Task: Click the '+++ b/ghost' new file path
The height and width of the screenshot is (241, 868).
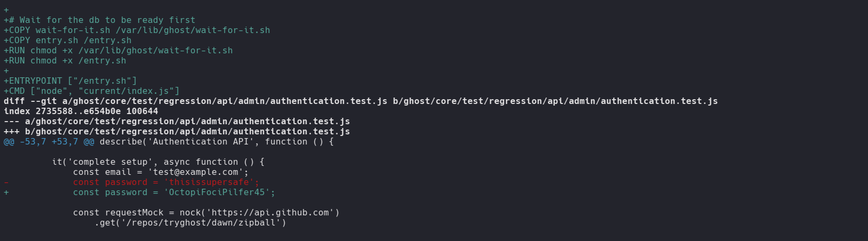Action: tap(177, 132)
